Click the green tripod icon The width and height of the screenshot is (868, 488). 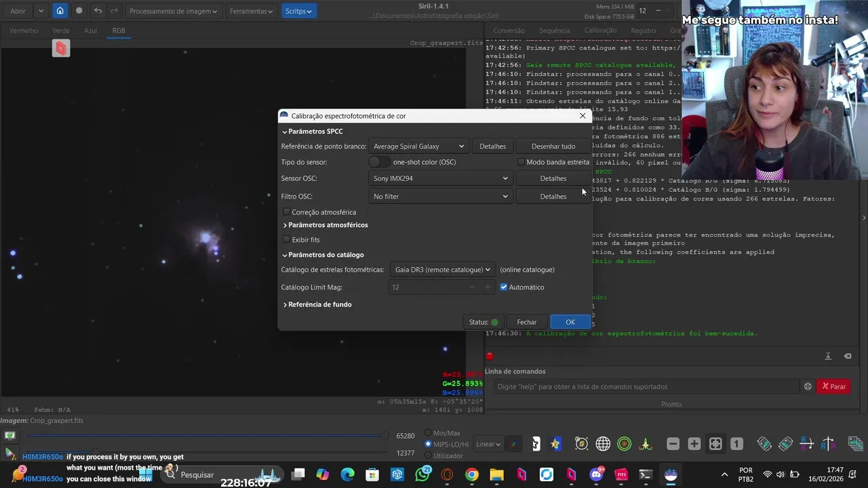click(x=646, y=444)
